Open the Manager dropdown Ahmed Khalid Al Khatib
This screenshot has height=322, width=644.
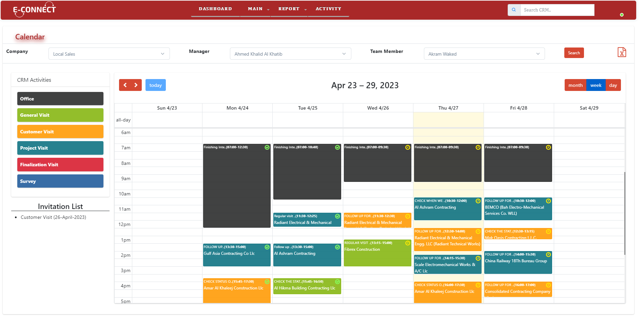pyautogui.click(x=290, y=54)
